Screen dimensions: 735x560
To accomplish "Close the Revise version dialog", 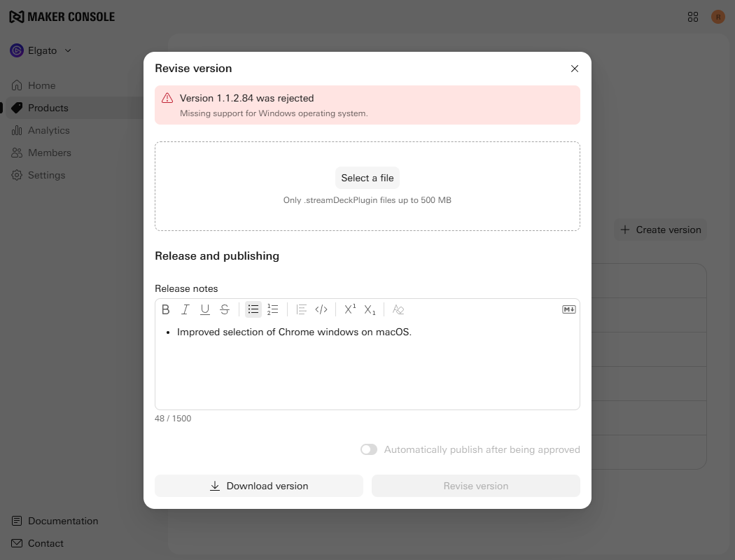I will (575, 69).
